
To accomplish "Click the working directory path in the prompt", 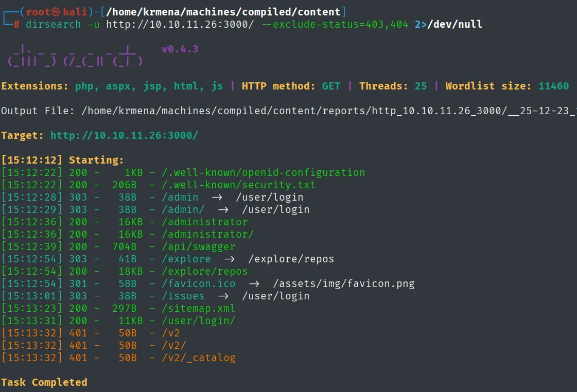I will point(223,12).
